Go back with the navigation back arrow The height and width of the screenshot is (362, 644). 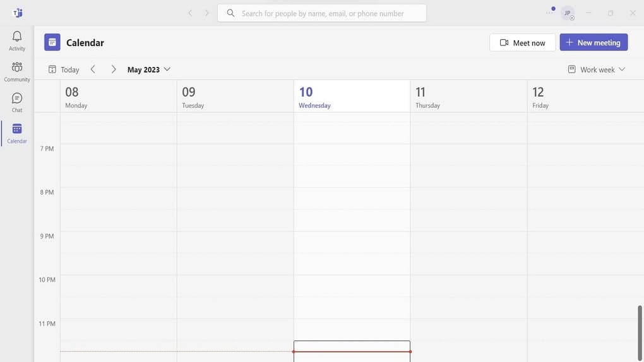tap(190, 13)
